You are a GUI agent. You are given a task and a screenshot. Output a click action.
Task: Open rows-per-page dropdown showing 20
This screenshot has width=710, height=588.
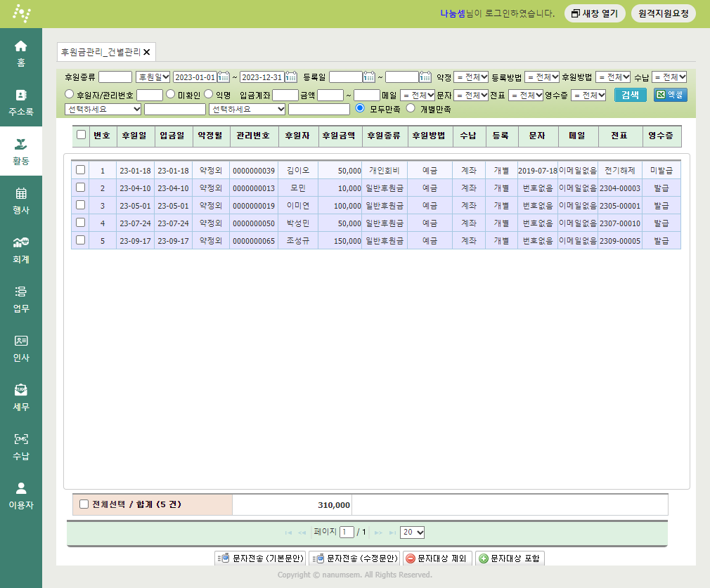tap(413, 533)
